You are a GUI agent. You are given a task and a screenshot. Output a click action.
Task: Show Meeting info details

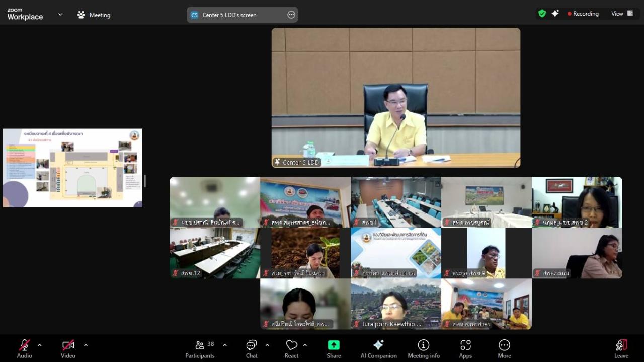coord(424,348)
